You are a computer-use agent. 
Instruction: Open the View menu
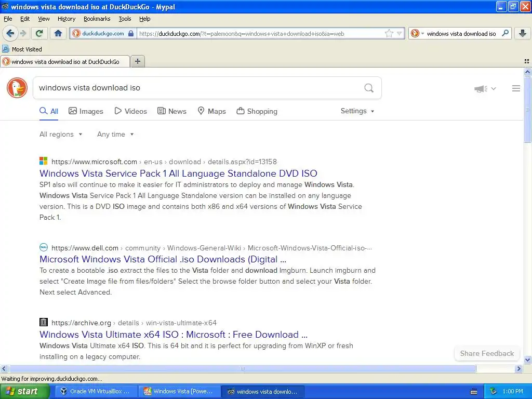44,19
